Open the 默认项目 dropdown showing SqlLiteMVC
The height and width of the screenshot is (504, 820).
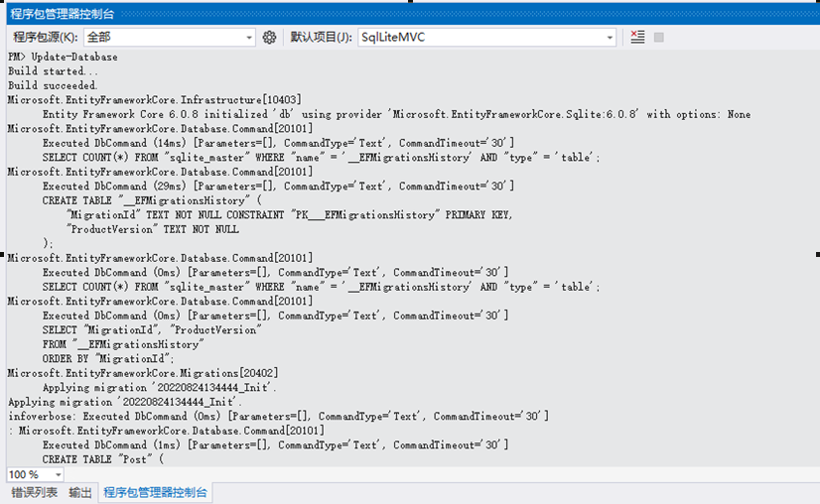point(610,38)
